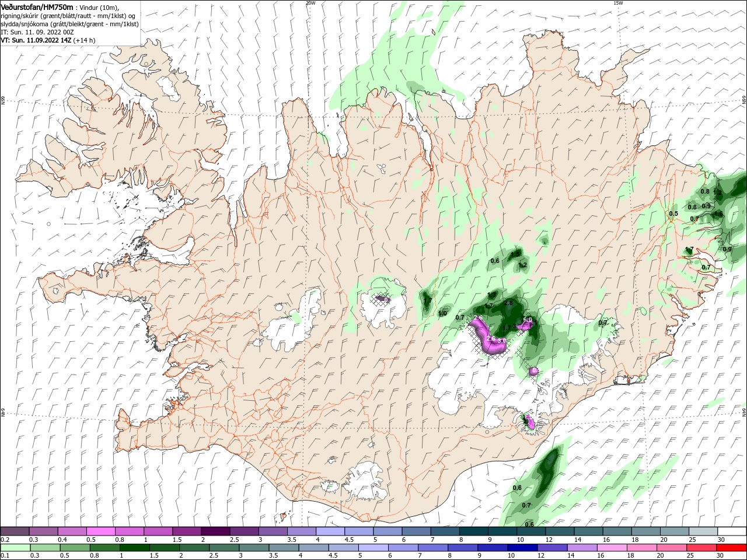Choose upper-row lavender swatch between 3.5 and 4
Image resolution: width=747 pixels, height=560 pixels.
pos(302,531)
